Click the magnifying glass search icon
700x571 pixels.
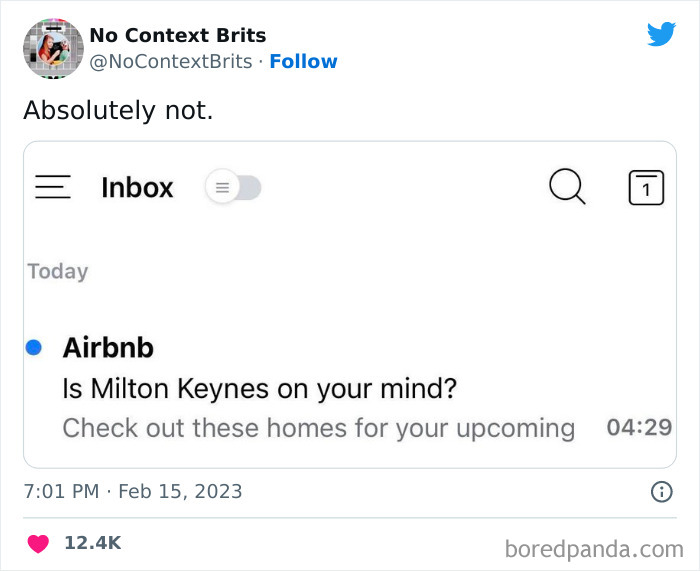tap(567, 187)
